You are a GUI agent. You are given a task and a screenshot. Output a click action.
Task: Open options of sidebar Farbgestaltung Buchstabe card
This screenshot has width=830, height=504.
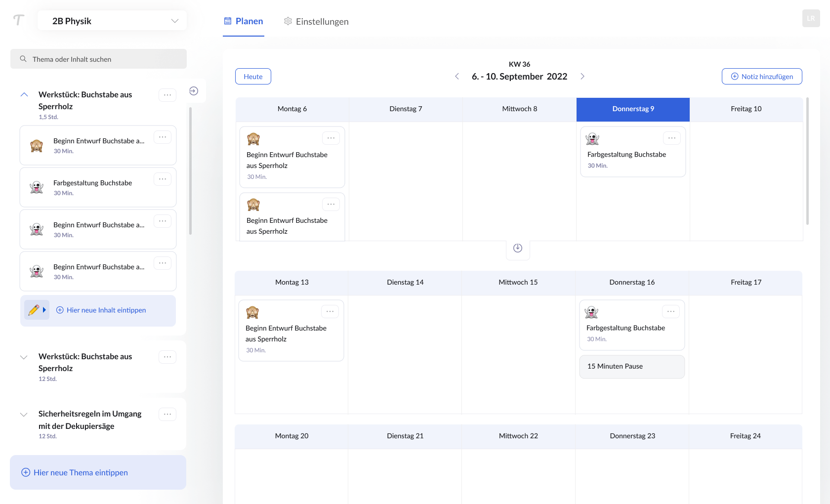pyautogui.click(x=163, y=179)
